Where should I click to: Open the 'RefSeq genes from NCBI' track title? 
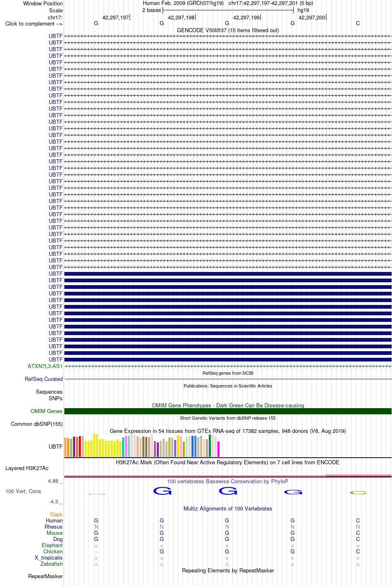[228, 373]
